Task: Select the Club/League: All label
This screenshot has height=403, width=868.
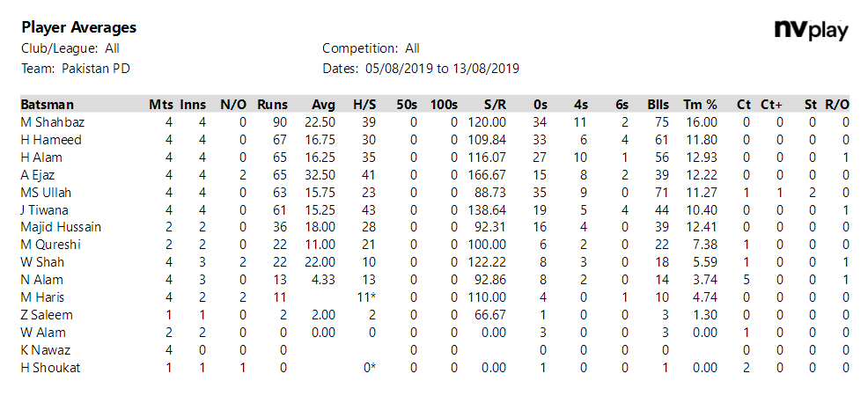Action: [70, 48]
